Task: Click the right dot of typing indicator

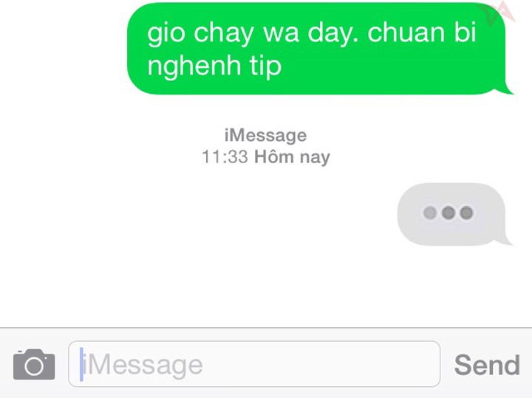Action: [x=466, y=213]
